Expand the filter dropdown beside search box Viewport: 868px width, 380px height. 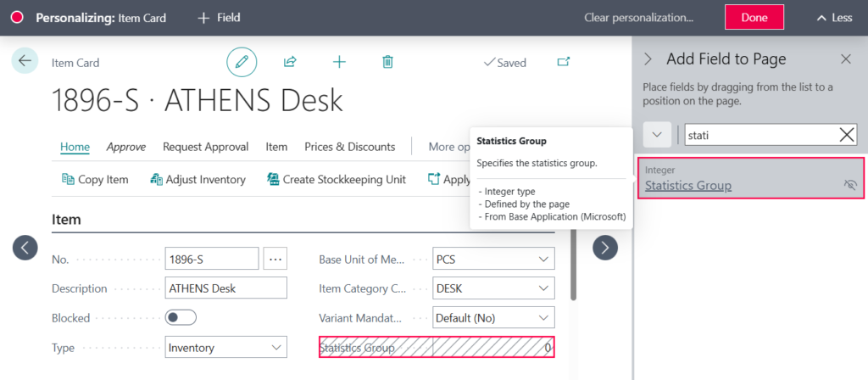(x=658, y=134)
